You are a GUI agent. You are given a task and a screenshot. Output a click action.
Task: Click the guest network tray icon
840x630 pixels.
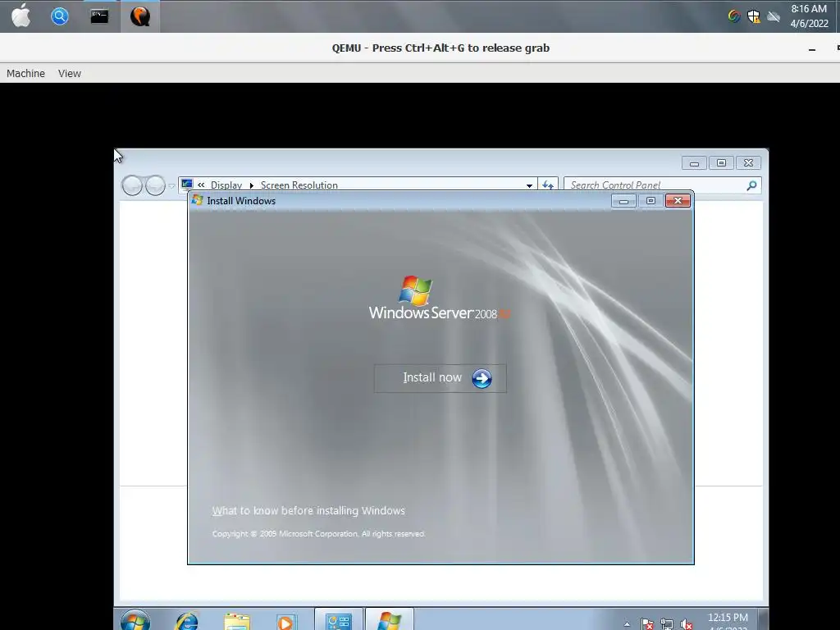pos(666,623)
